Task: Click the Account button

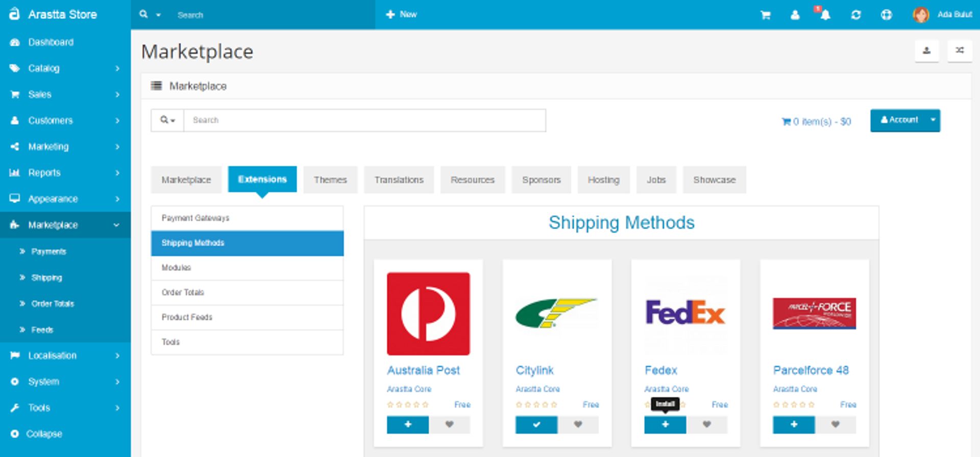Action: tap(899, 120)
